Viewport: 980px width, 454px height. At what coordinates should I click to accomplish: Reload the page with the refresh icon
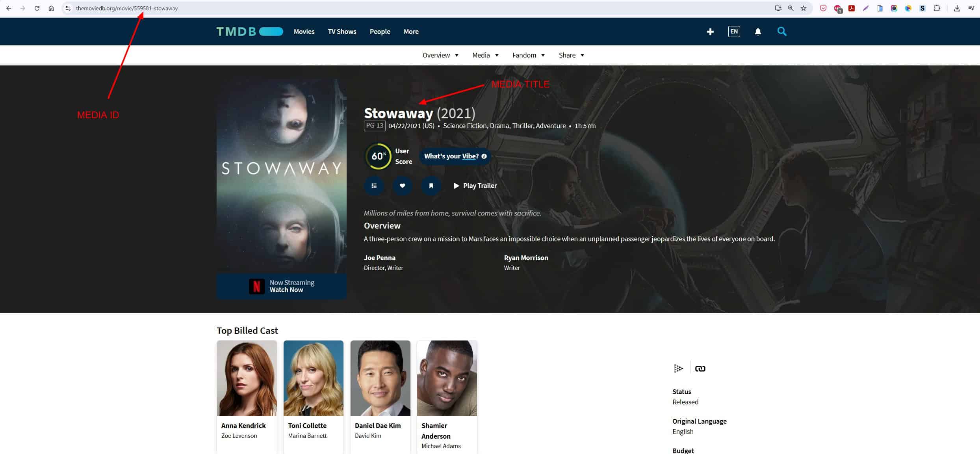click(37, 8)
